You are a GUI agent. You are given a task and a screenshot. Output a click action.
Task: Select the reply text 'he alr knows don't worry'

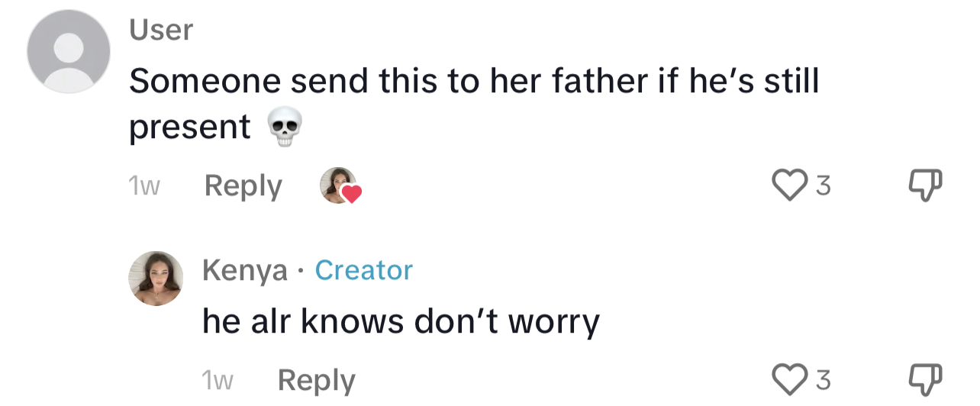(401, 321)
